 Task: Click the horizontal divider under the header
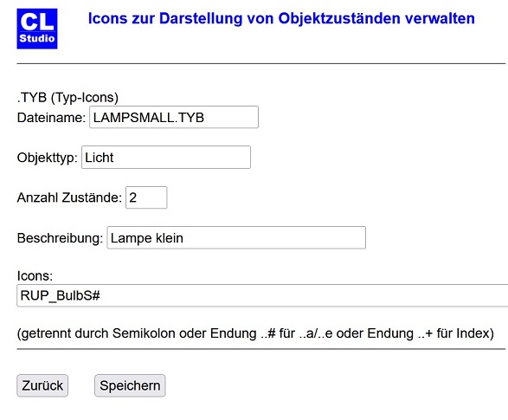pos(261,63)
